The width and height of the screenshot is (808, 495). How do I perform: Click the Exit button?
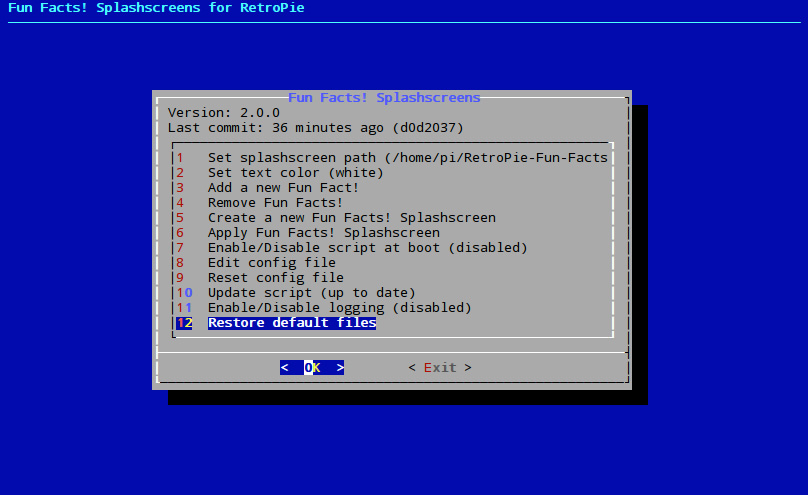coord(440,367)
